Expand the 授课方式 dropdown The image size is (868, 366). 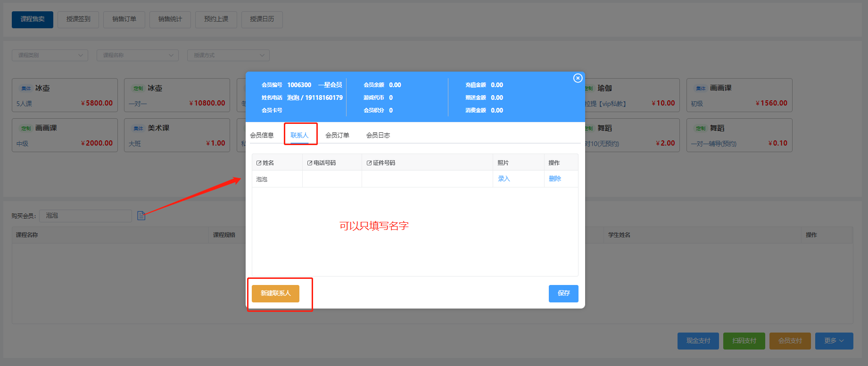tap(228, 56)
